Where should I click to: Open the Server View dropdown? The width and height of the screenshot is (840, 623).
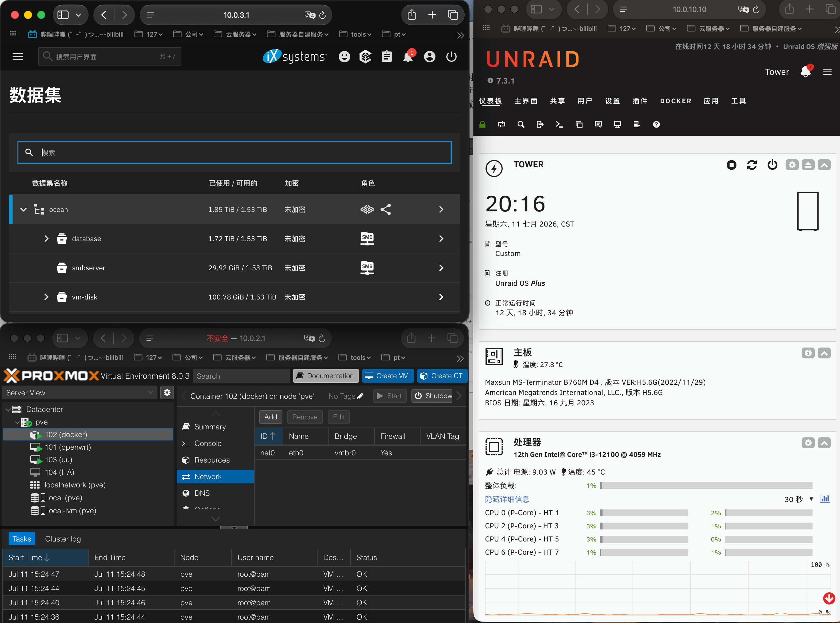click(80, 392)
